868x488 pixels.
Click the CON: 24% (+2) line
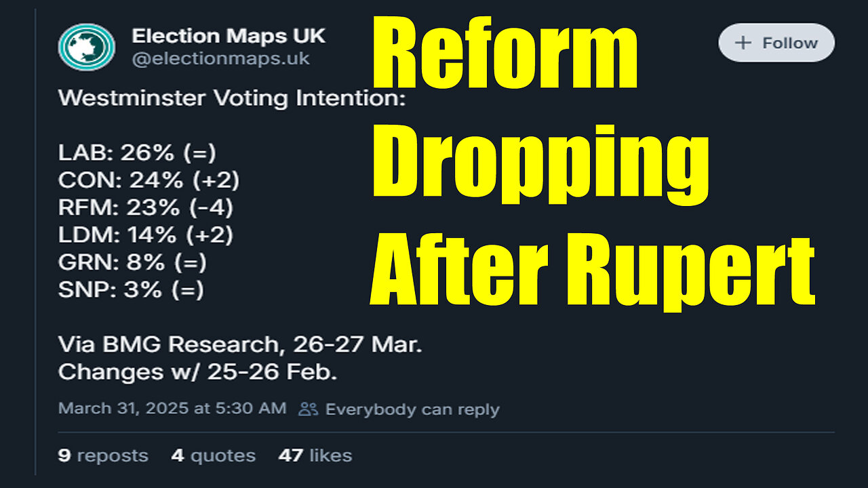(x=149, y=181)
